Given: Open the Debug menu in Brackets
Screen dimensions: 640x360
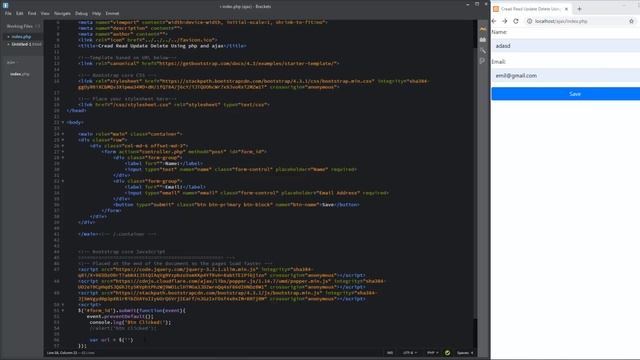Looking at the screenshot, I should (81, 13).
